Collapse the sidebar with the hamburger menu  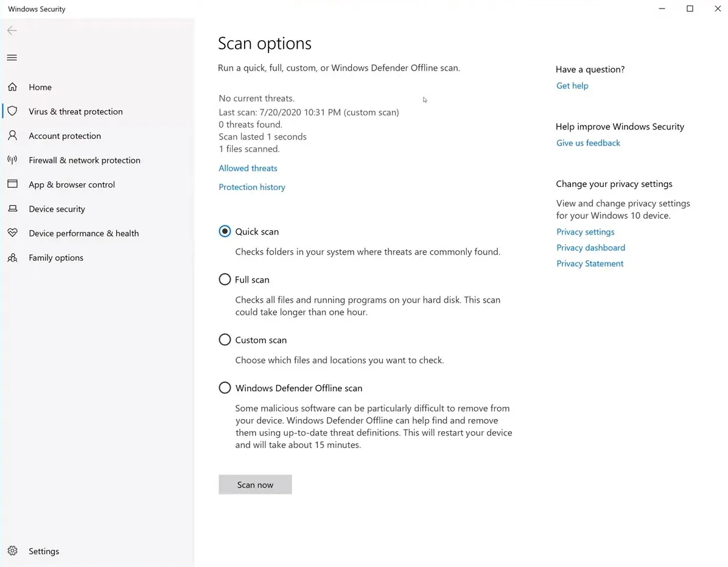tap(12, 57)
